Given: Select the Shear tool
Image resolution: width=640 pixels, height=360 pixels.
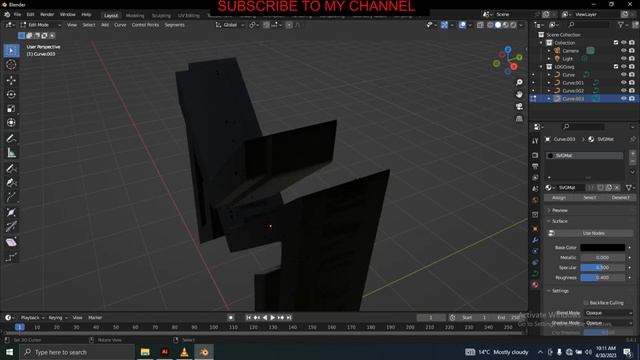Looking at the screenshot, I should tap(11, 242).
